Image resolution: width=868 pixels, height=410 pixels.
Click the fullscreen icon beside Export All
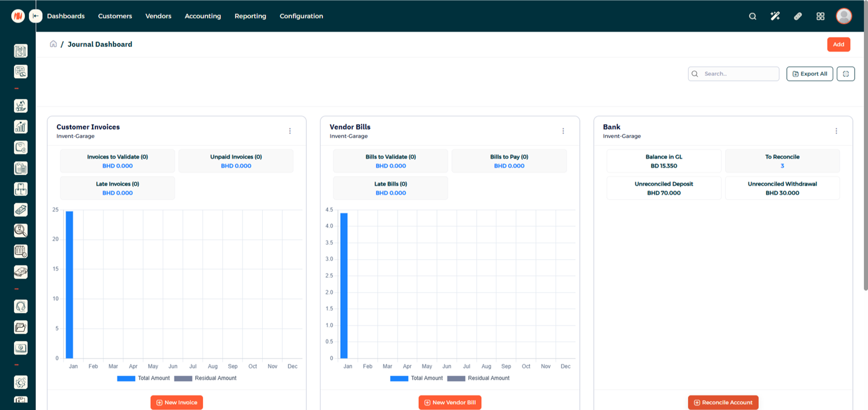click(845, 74)
